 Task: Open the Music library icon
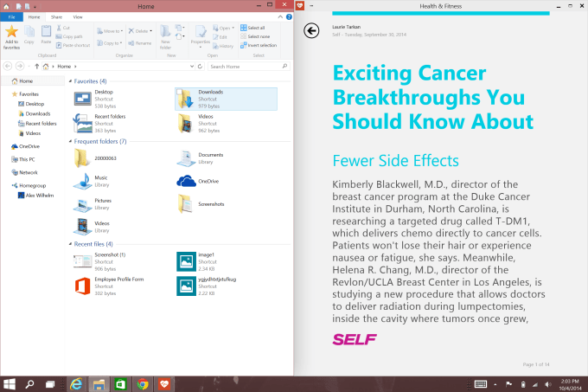pyautogui.click(x=83, y=180)
